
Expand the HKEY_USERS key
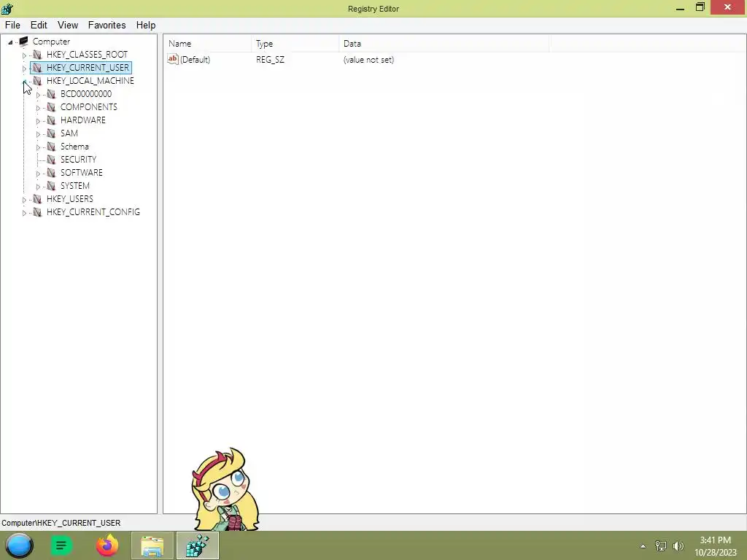coord(24,200)
